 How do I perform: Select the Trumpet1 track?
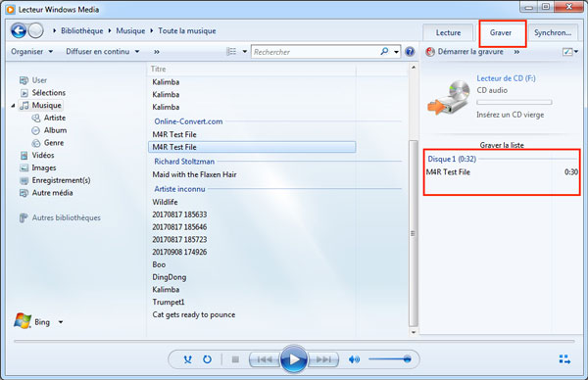click(x=169, y=302)
